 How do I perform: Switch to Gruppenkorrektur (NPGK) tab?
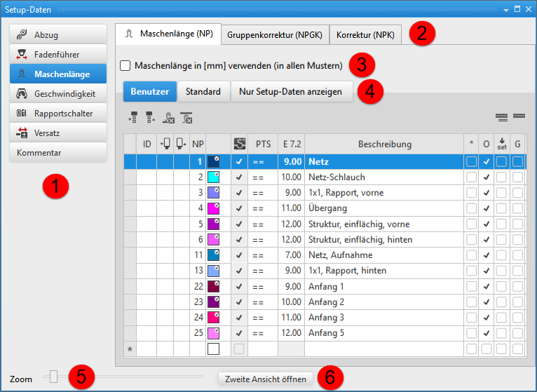click(275, 34)
